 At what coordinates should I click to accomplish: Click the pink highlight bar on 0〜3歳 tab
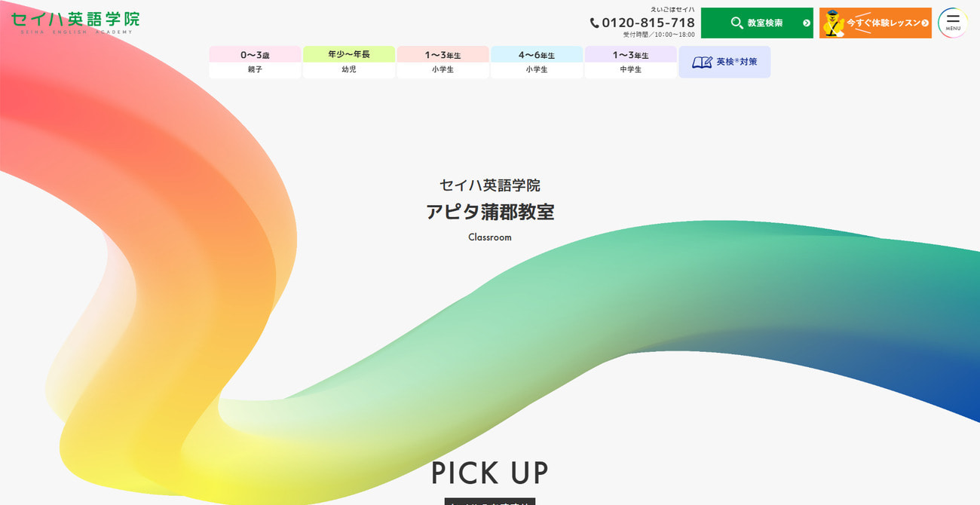254,54
